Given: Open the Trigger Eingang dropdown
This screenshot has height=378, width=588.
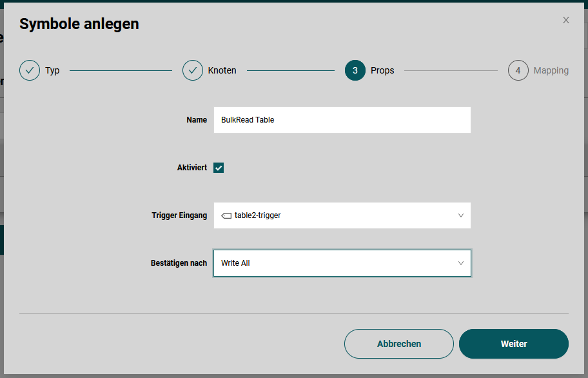Looking at the screenshot, I should click(x=342, y=215).
